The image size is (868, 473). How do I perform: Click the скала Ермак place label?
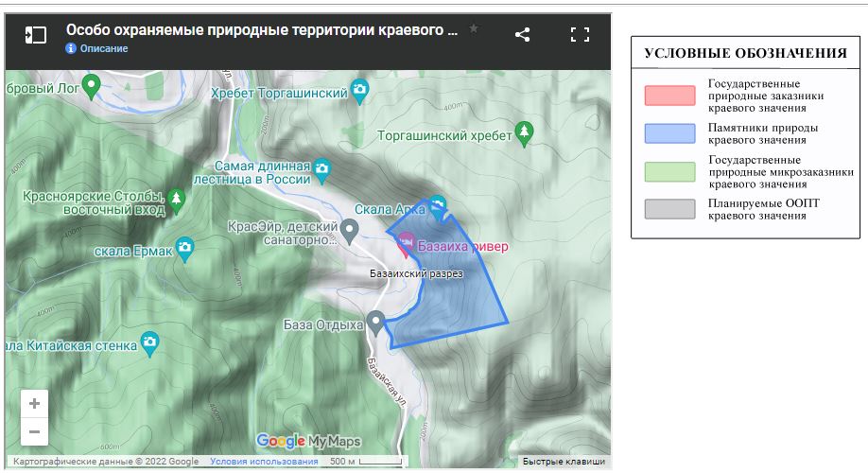pos(133,251)
